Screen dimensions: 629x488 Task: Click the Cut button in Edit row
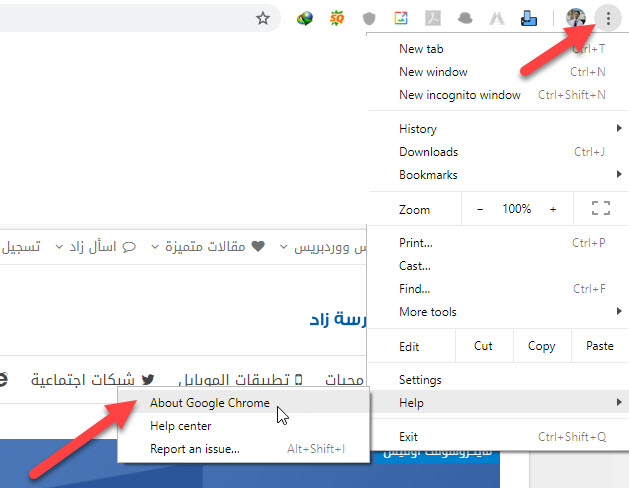tap(484, 346)
